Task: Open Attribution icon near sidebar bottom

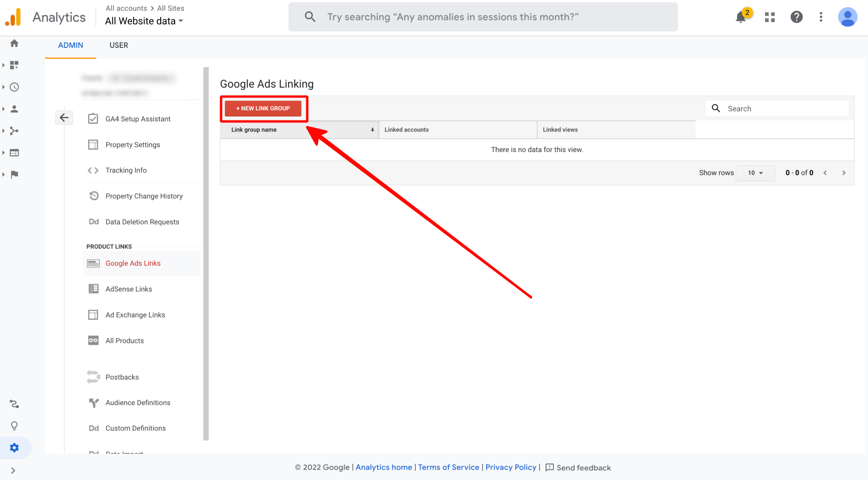Action: tap(14, 404)
